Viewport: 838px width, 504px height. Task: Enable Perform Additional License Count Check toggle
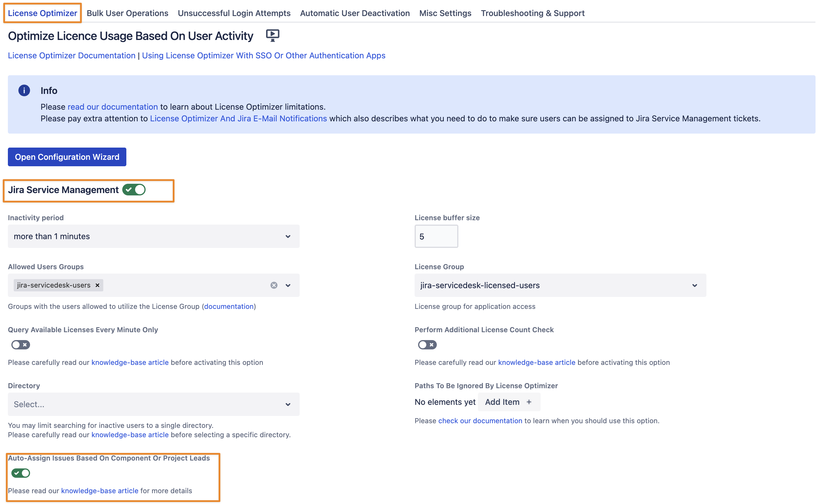pyautogui.click(x=427, y=345)
